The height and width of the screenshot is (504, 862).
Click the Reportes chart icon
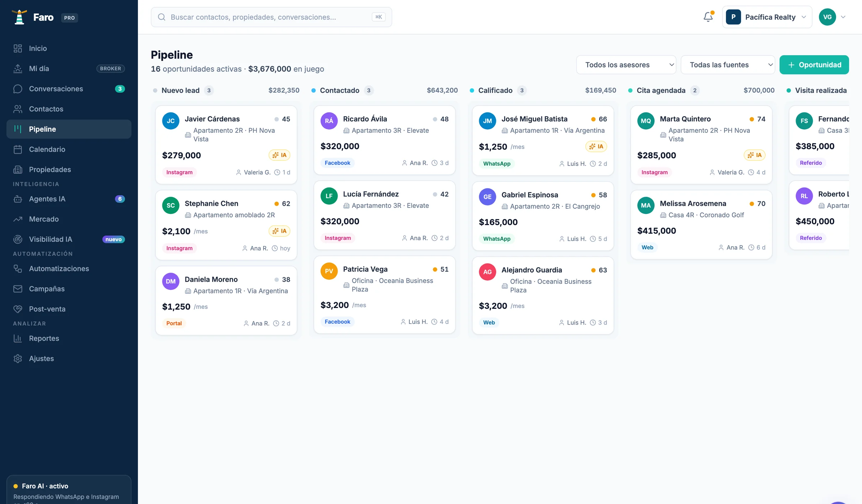tap(18, 338)
